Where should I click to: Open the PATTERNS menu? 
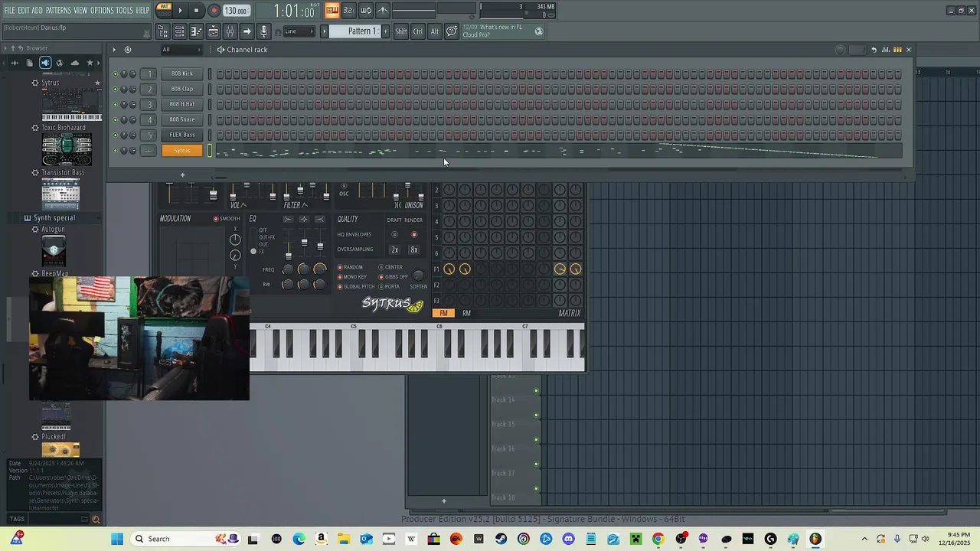tap(58, 10)
